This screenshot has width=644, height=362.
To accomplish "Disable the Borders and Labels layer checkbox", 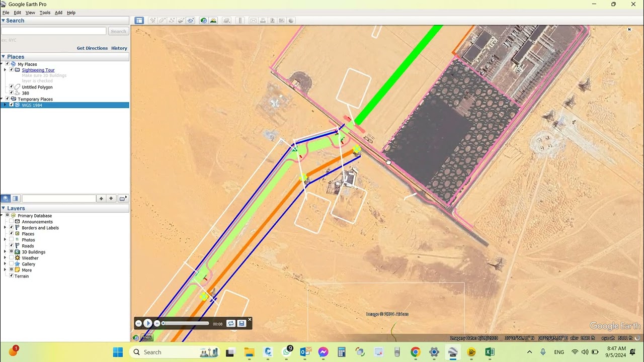I will coord(12,228).
